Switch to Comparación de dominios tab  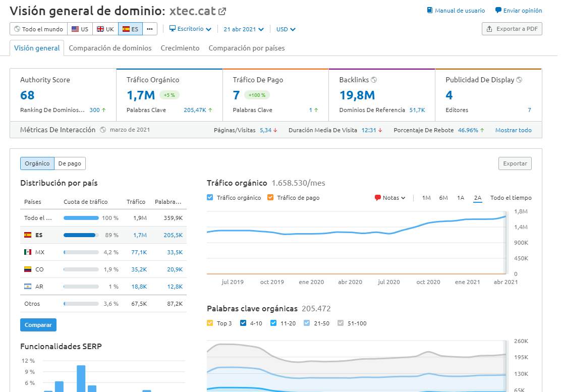(x=110, y=48)
